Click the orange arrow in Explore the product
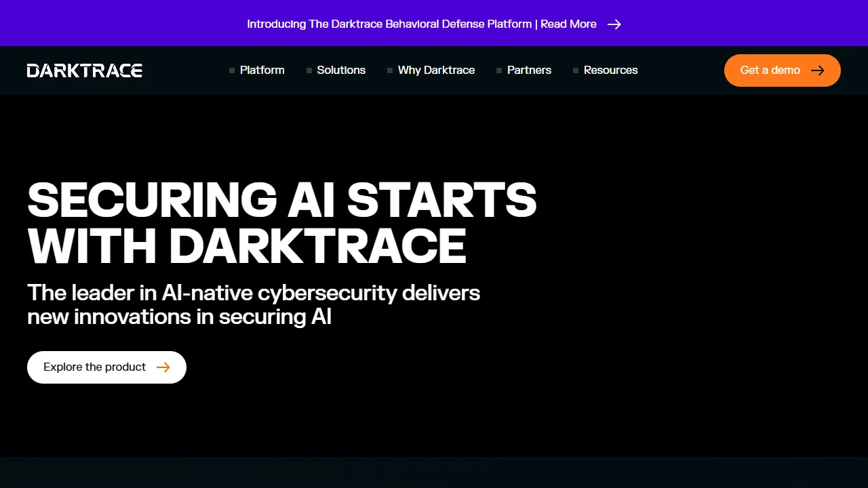The height and width of the screenshot is (488, 868). pos(163,367)
